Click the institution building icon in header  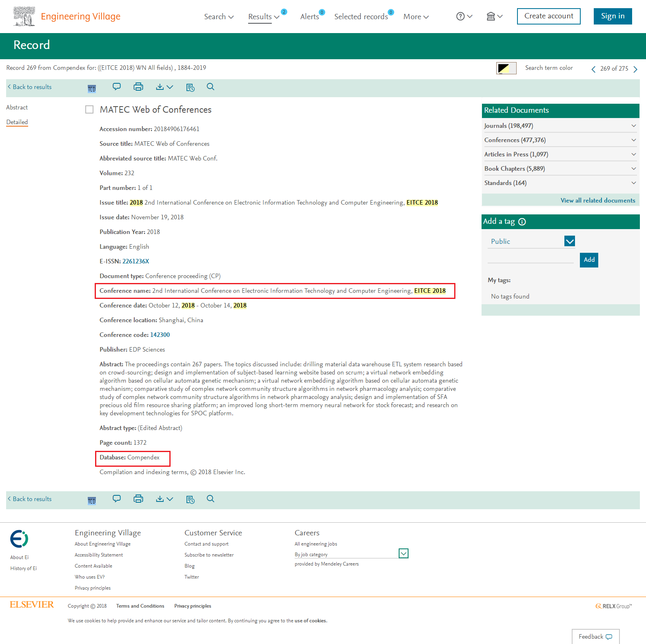(x=494, y=16)
